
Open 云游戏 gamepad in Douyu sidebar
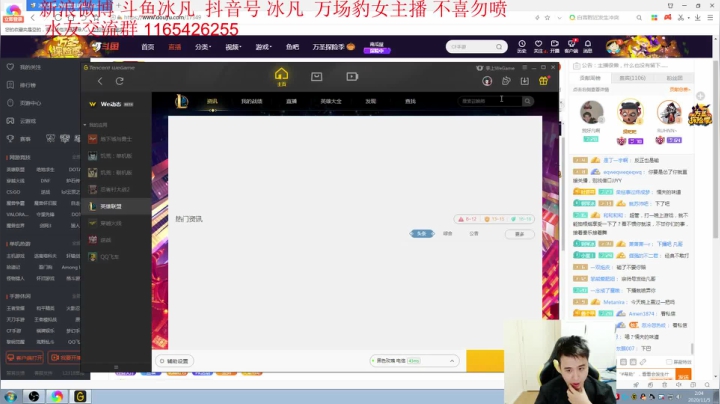coord(10,121)
